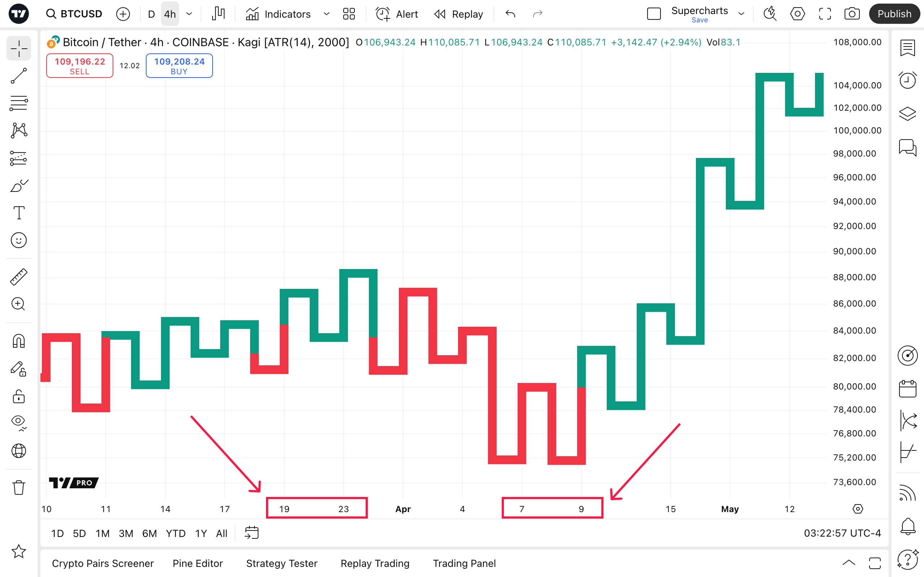Expand the Indicators favorites dropdown arrow

point(326,14)
